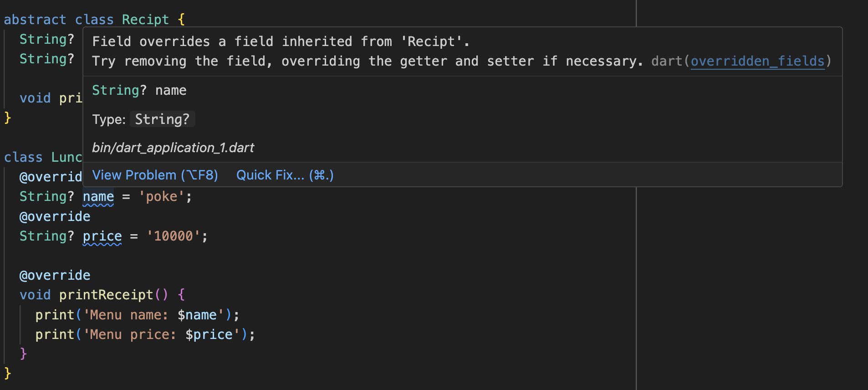
Task: Click the $price interpolation in print
Action: 209,334
